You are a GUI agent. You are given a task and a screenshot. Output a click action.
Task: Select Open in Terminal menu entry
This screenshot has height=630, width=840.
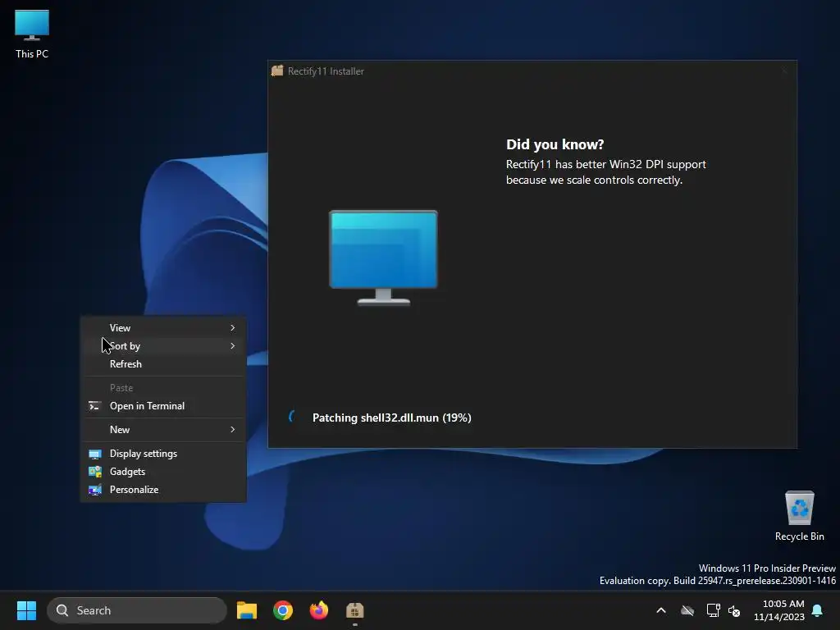(163, 406)
